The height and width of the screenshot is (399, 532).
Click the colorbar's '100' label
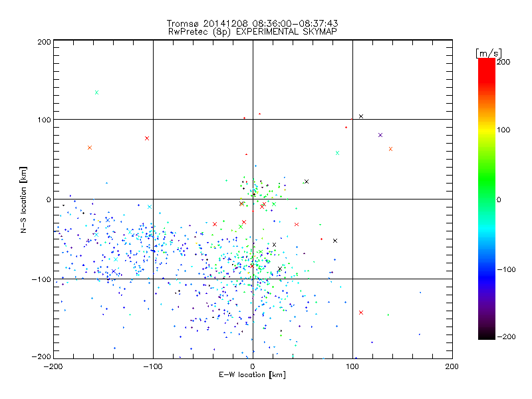503,130
